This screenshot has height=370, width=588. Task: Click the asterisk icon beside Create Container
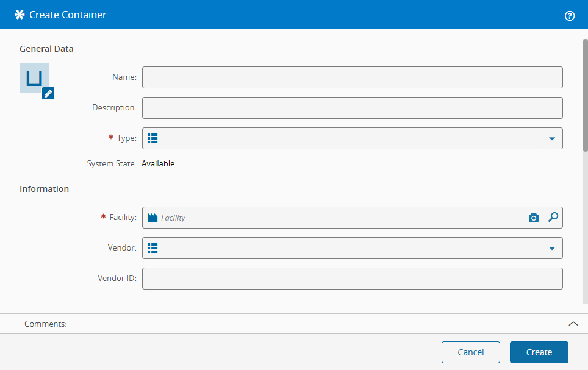click(20, 15)
